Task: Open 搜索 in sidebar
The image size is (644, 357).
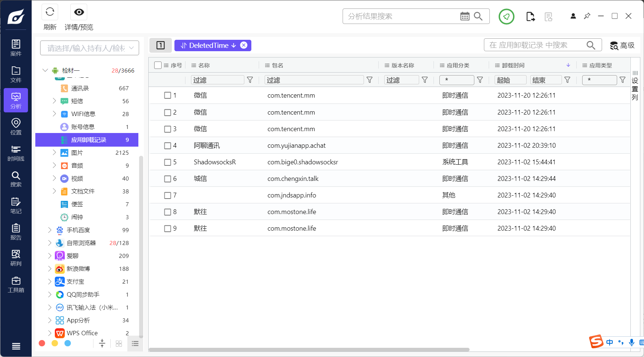Action: (16, 179)
